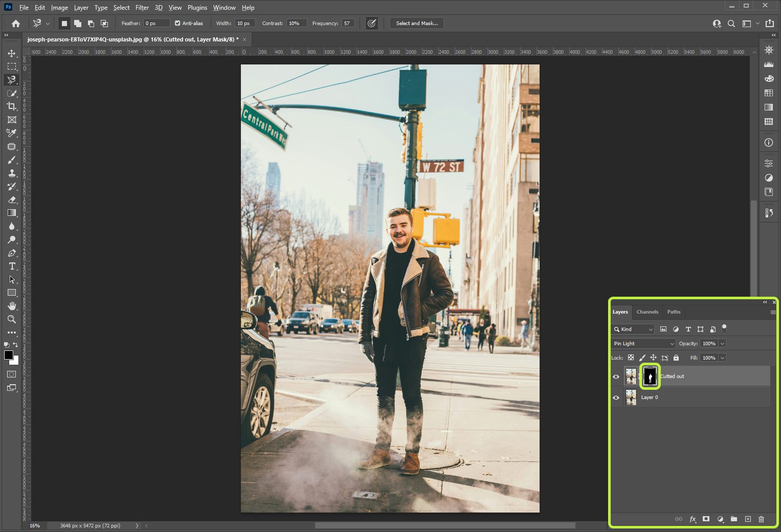This screenshot has height=532, width=781.
Task: Click the Share icon at top right
Action: (x=770, y=24)
